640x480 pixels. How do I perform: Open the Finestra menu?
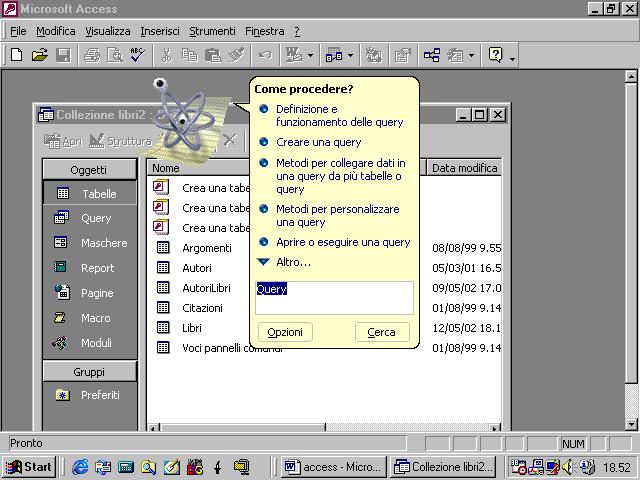click(264, 31)
